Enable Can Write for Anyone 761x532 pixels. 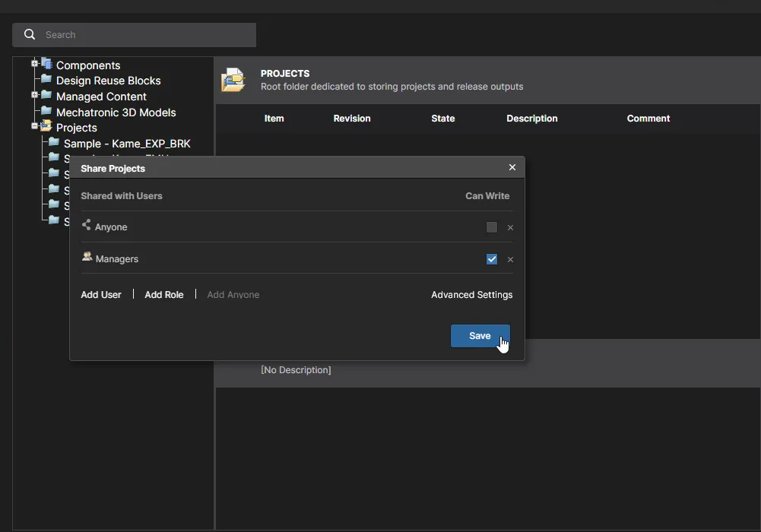point(492,227)
